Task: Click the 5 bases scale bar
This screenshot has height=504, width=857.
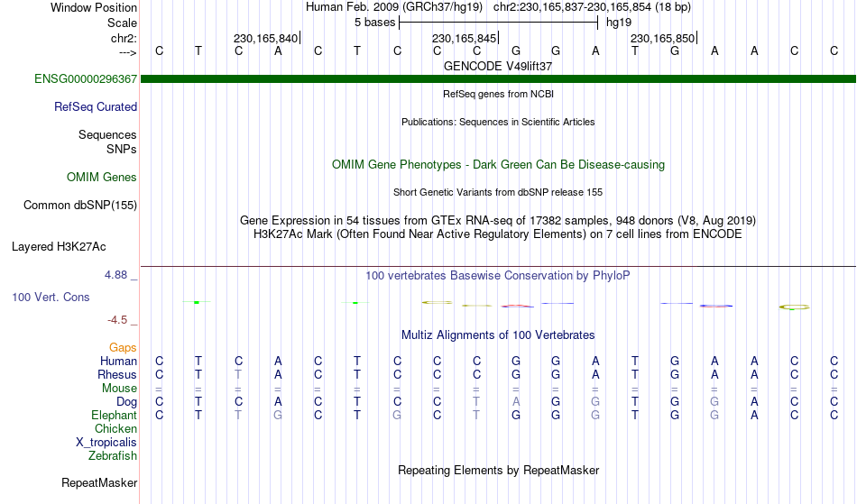Action: tap(499, 23)
